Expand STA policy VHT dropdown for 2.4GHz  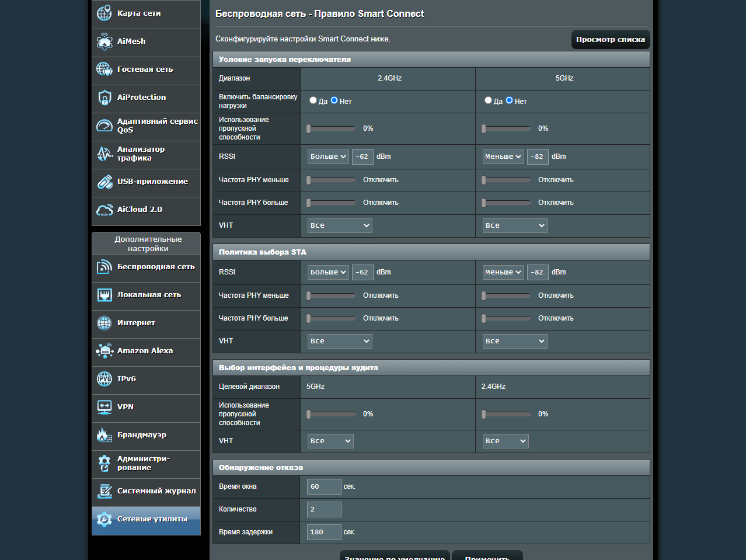tap(340, 341)
